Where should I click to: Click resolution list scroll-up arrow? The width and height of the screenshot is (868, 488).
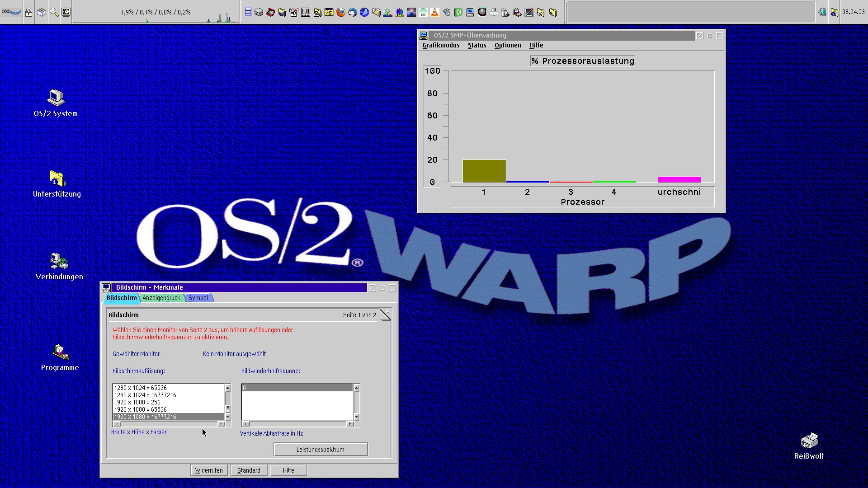tap(228, 388)
